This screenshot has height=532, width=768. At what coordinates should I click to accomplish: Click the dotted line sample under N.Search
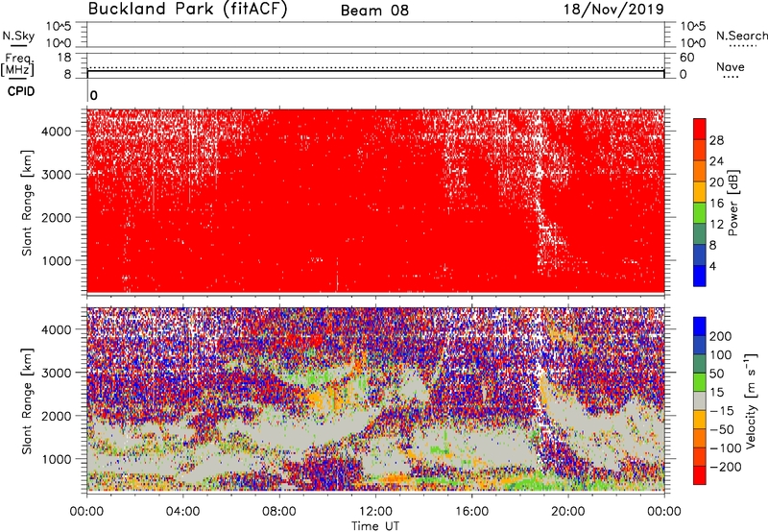pos(742,46)
